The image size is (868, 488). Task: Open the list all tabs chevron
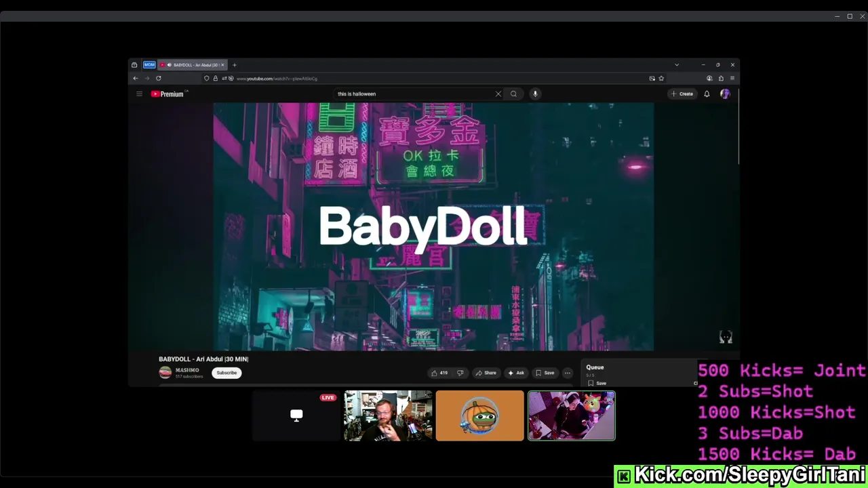pos(677,65)
